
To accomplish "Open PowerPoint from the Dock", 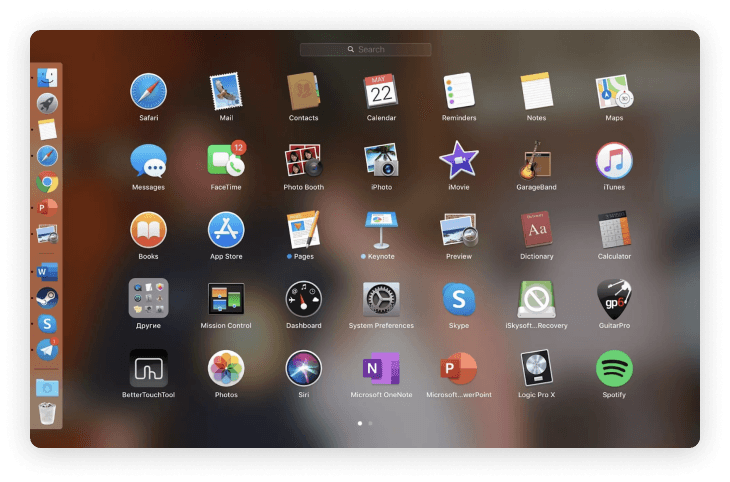I will [x=47, y=208].
